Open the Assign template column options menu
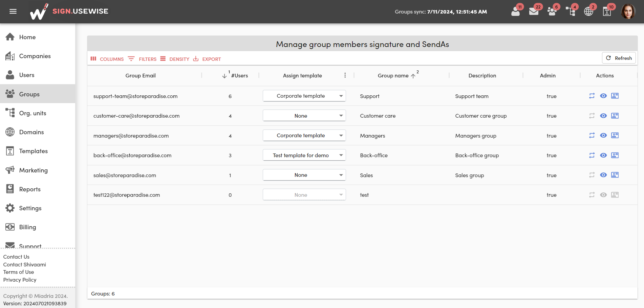 point(345,75)
